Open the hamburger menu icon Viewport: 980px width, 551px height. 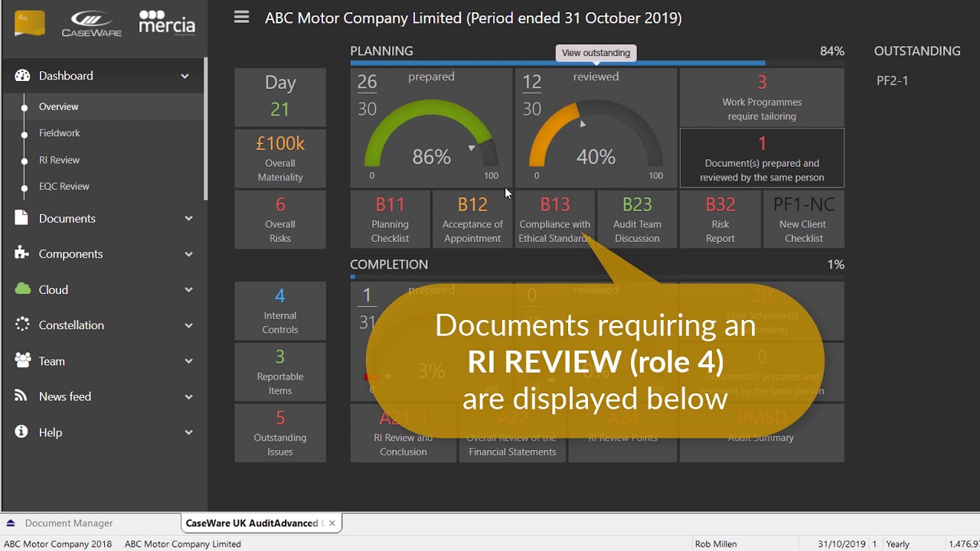241,17
